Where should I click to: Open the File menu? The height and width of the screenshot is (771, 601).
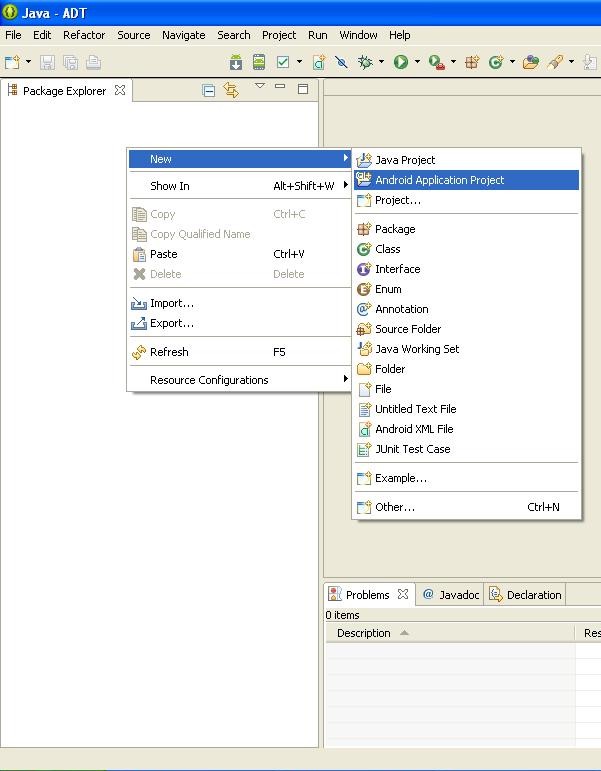click(x=13, y=35)
